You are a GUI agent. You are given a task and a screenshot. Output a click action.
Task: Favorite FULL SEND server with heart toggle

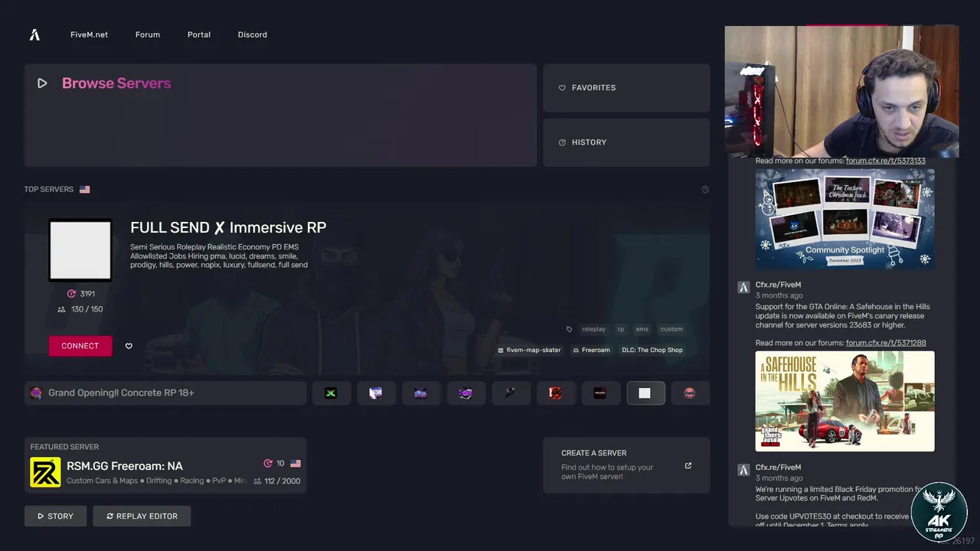tap(129, 346)
